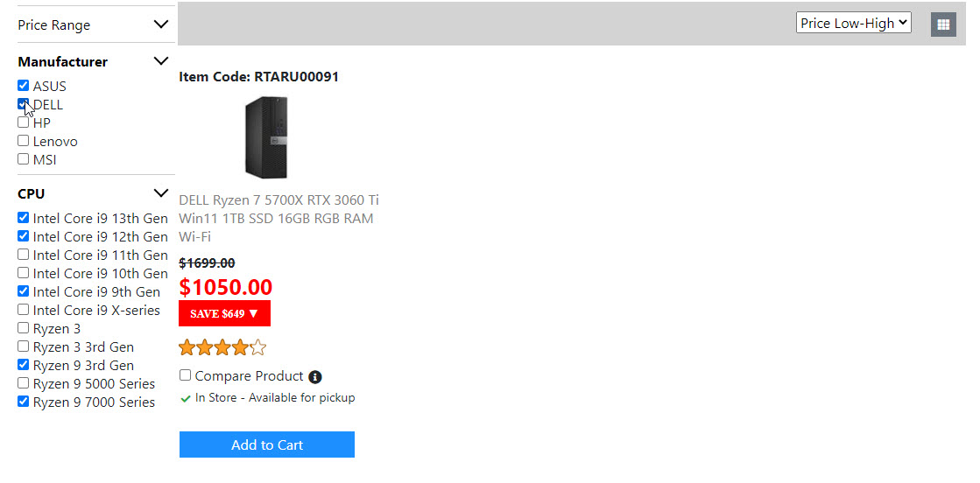Click the Add to Cart button
980x483 pixels.
pos(266,444)
